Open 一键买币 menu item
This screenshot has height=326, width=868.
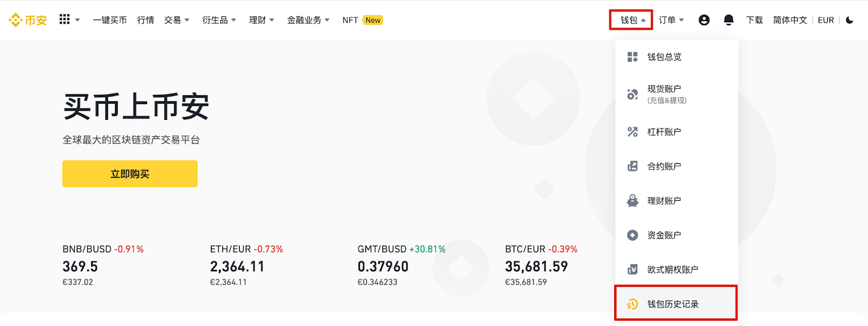(x=110, y=20)
